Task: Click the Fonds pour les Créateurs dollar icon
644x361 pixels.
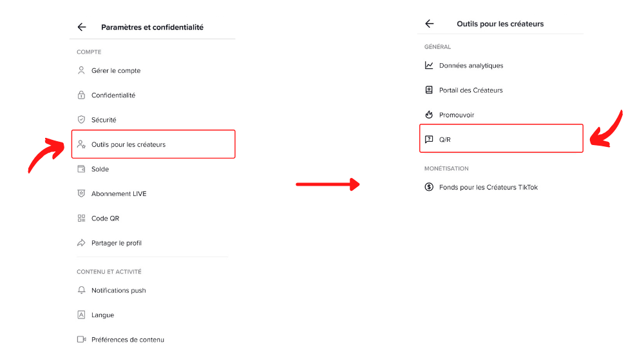Action: 429,187
